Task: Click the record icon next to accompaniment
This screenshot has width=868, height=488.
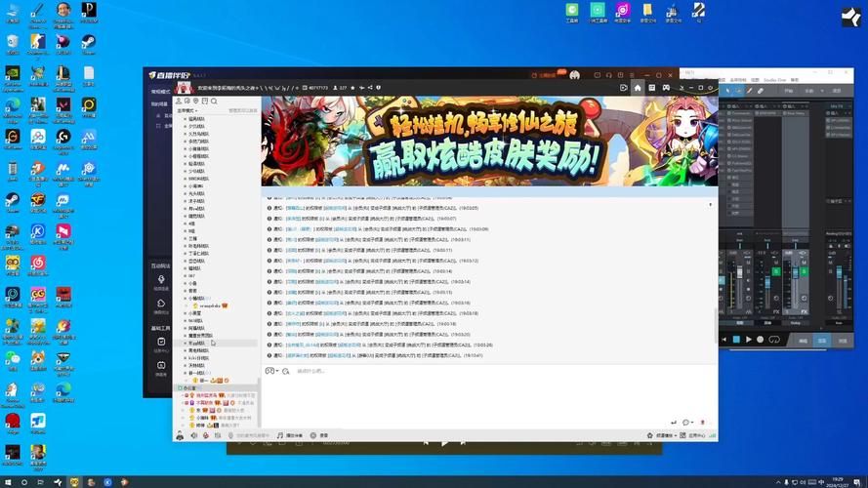Action: point(313,435)
